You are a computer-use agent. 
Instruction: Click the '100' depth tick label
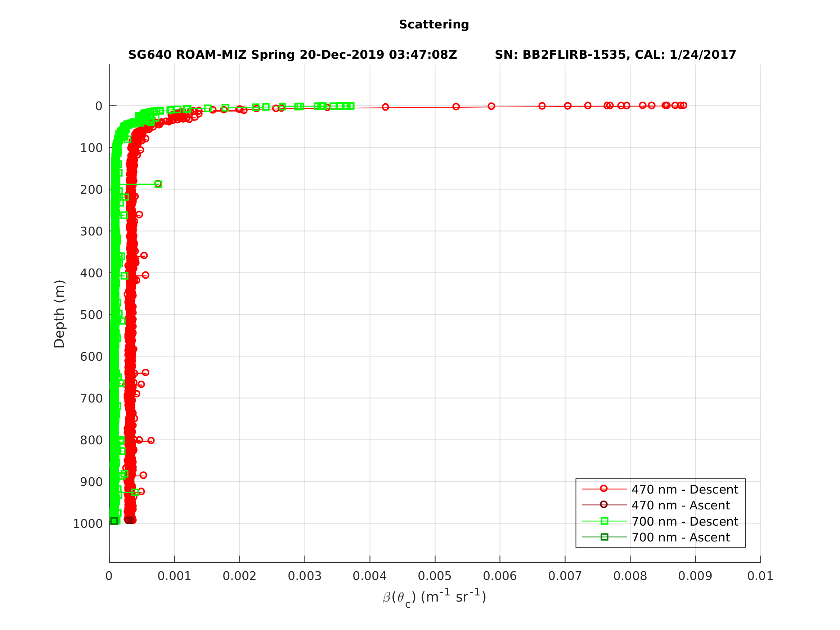coord(91,148)
